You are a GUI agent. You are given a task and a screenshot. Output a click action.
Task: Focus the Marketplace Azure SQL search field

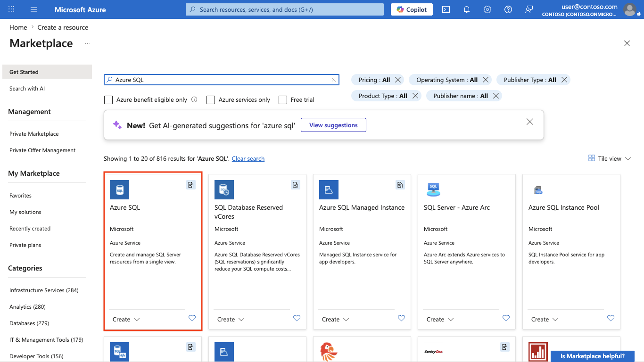click(222, 80)
